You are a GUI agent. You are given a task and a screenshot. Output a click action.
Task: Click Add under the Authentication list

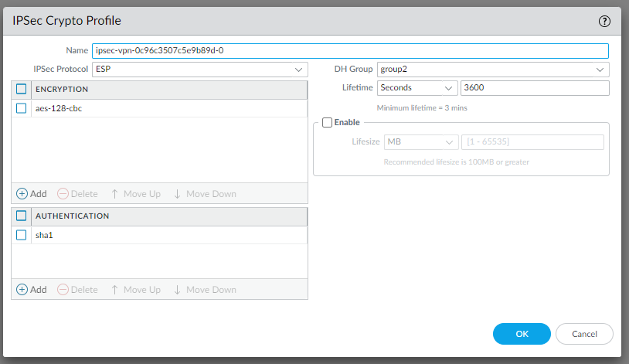(32, 290)
